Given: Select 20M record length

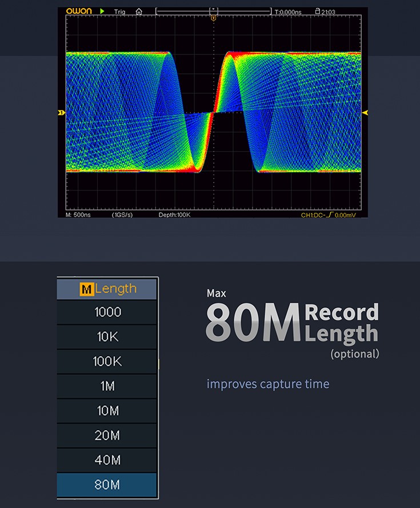Looking at the screenshot, I should tap(107, 435).
